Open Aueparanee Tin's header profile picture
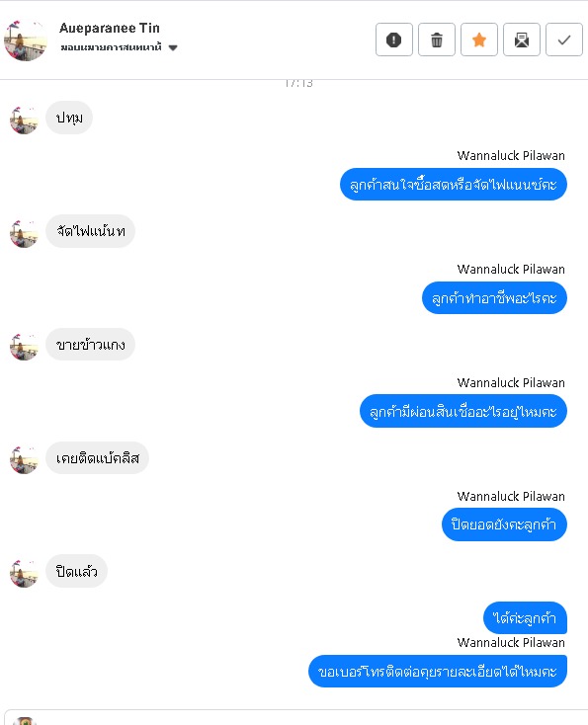This screenshot has width=588, height=725. tap(26, 40)
